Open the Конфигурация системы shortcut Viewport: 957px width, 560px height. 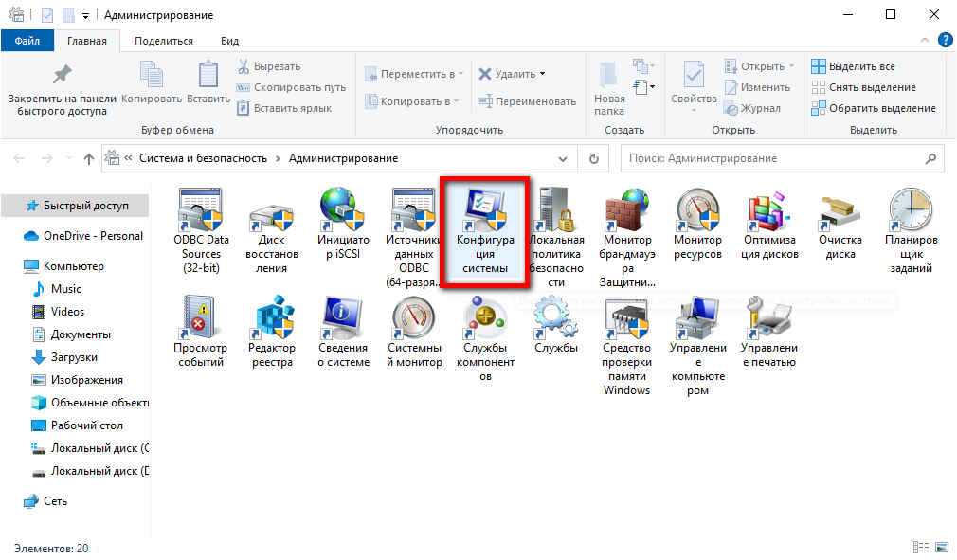pyautogui.click(x=485, y=231)
